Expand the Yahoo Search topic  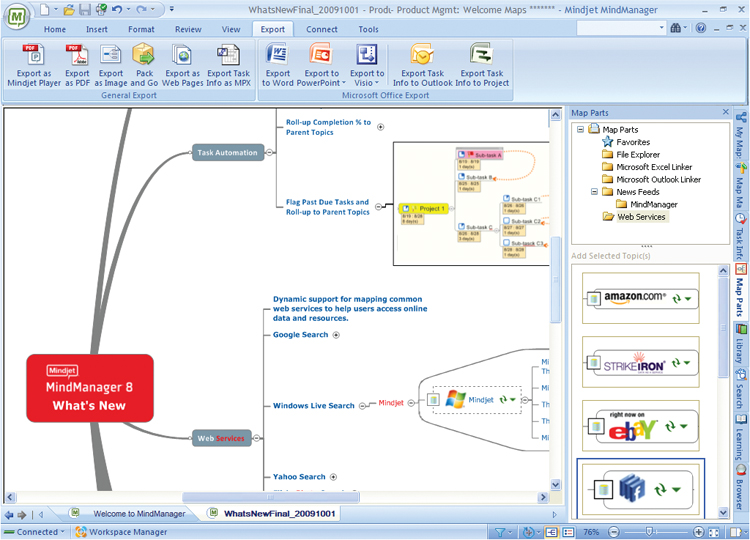333,477
